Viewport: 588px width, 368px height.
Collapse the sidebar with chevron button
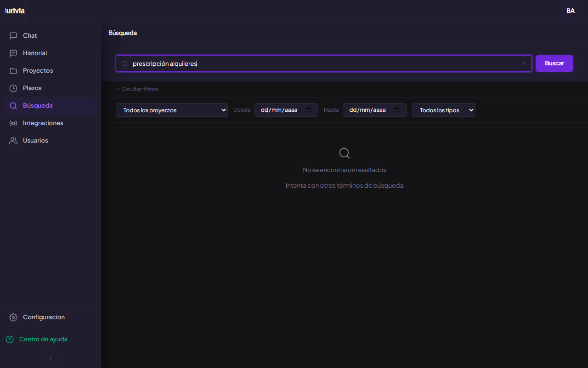pyautogui.click(x=51, y=358)
